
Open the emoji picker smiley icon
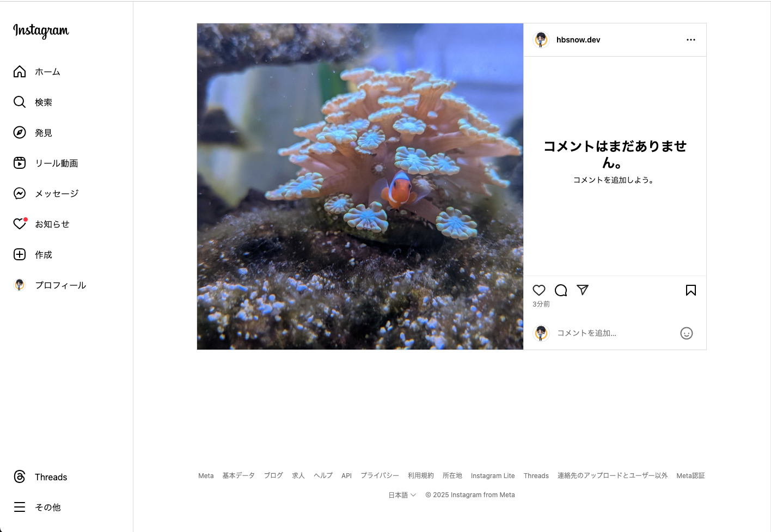(687, 333)
